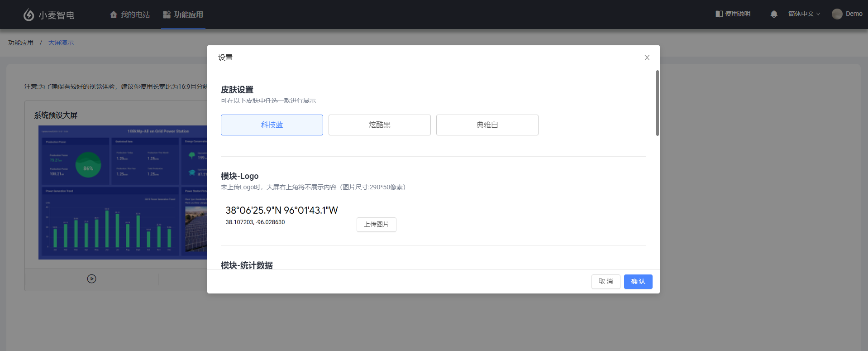The height and width of the screenshot is (351, 868).
Task: Go to 我的电站 in top navigation
Action: click(x=130, y=14)
